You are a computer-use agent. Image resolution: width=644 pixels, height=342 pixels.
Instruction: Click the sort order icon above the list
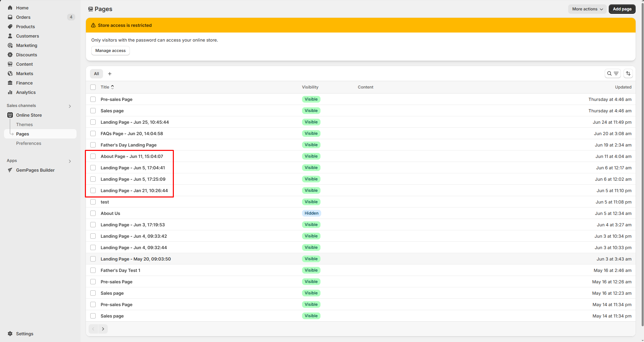628,73
